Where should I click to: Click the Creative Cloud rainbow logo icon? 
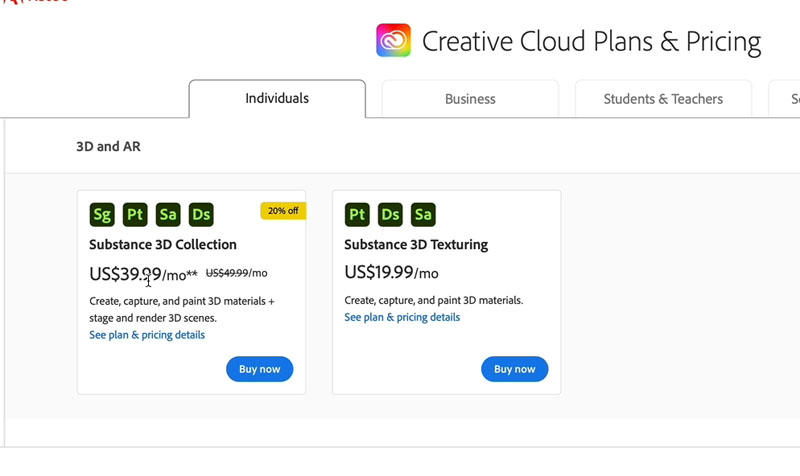393,40
